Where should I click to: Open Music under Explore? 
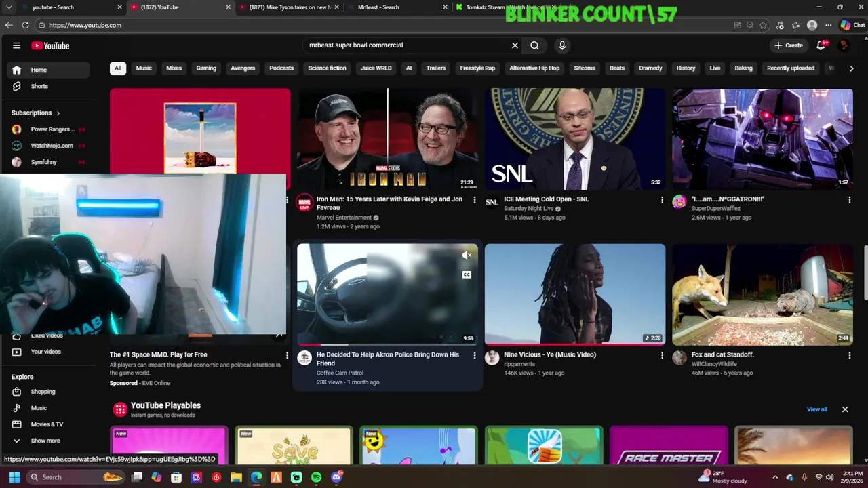coord(48,408)
